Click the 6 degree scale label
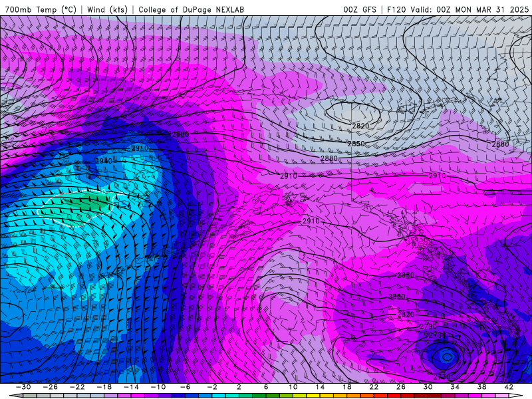532x399 pixels. pyautogui.click(x=266, y=387)
